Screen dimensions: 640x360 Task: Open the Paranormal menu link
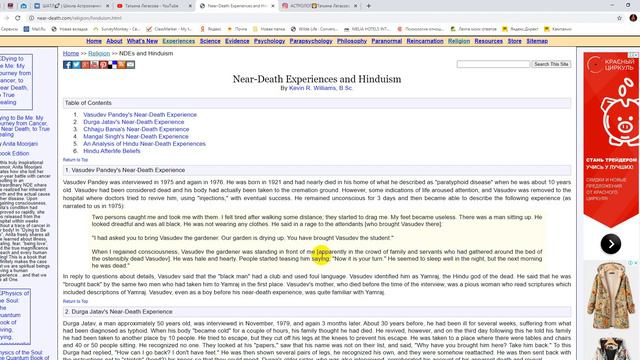click(x=387, y=41)
